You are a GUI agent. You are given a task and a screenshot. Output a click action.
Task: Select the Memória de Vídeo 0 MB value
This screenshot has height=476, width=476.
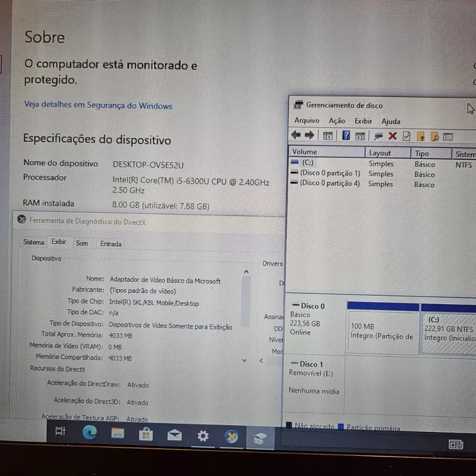coord(115,347)
